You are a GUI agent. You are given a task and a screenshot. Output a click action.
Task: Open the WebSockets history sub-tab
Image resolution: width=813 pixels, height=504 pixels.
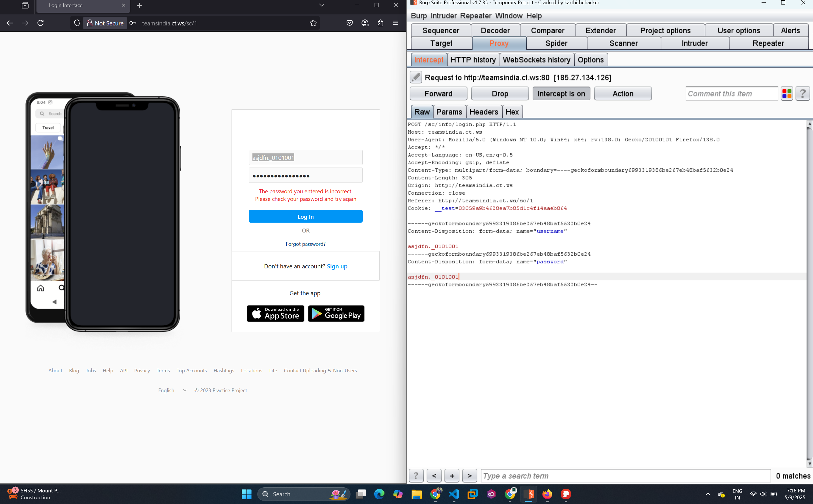tap(537, 60)
